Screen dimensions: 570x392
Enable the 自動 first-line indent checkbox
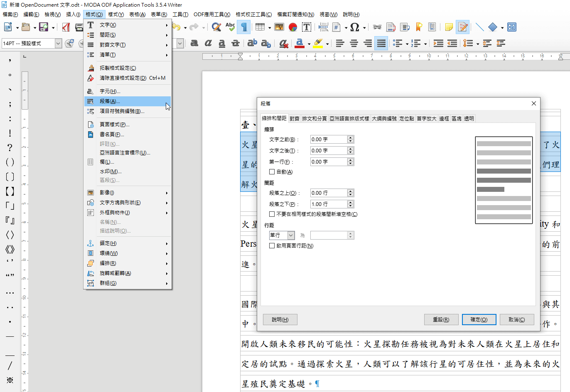[272, 172]
